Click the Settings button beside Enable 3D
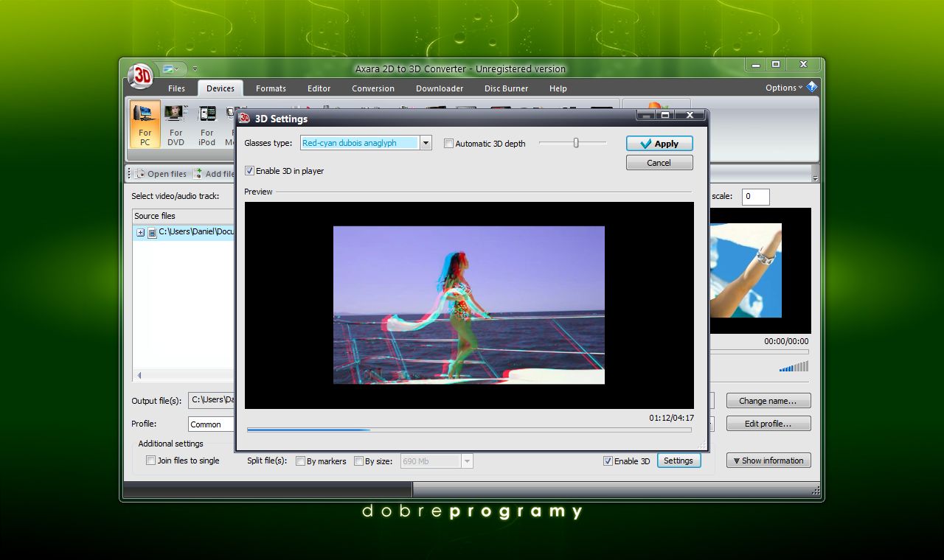This screenshot has width=944, height=560. pyautogui.click(x=678, y=461)
